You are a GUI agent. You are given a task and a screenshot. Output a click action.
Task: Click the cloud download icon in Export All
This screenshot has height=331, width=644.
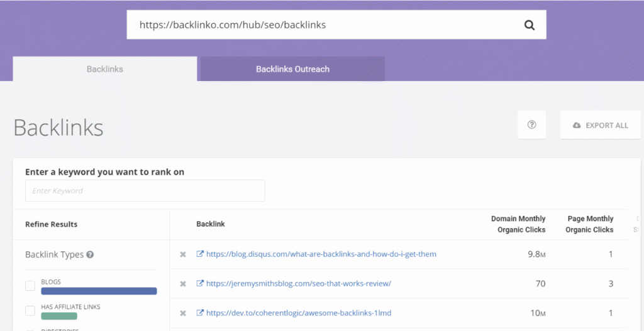point(577,126)
